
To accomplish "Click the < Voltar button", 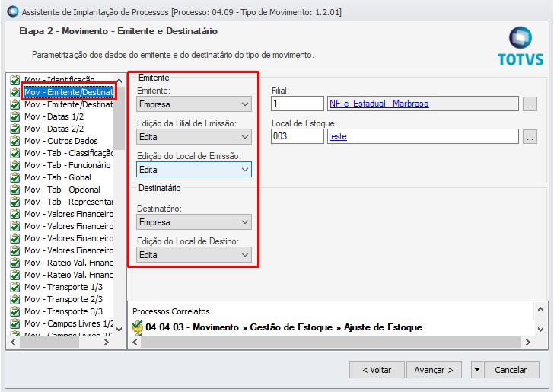I will pyautogui.click(x=377, y=370).
